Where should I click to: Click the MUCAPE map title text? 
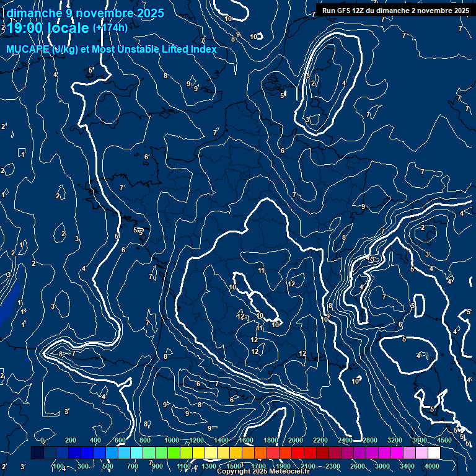click(27, 50)
